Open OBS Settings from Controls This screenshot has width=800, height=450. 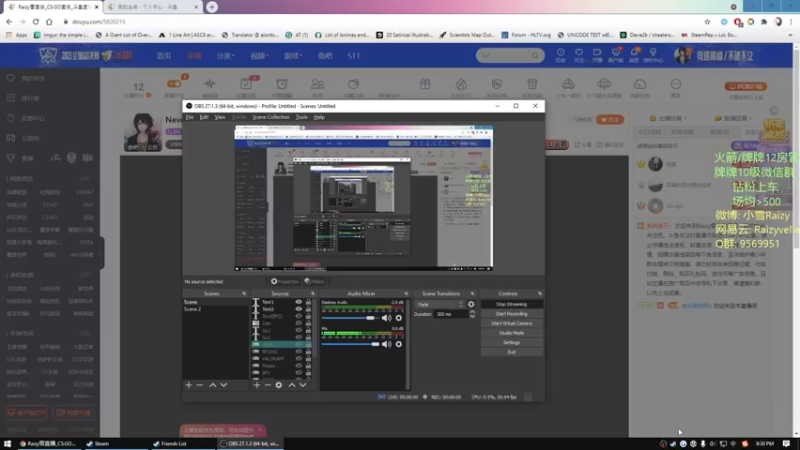tap(511, 343)
